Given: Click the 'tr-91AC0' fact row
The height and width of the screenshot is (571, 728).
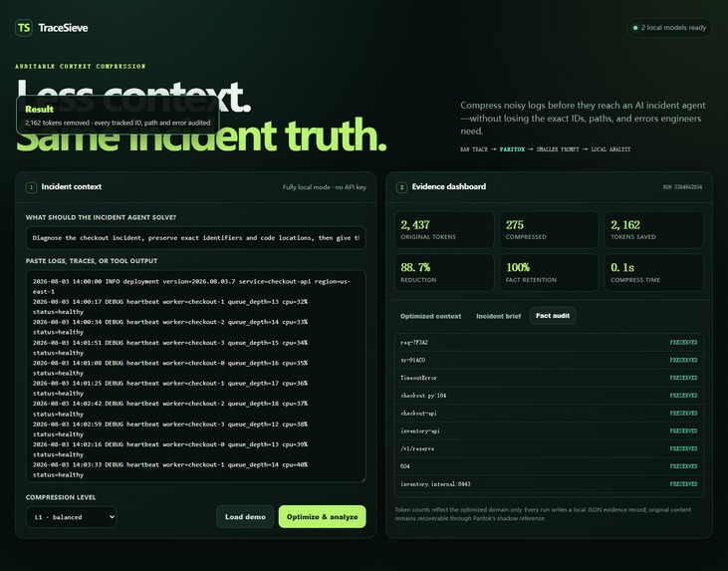Looking at the screenshot, I should 550,360.
